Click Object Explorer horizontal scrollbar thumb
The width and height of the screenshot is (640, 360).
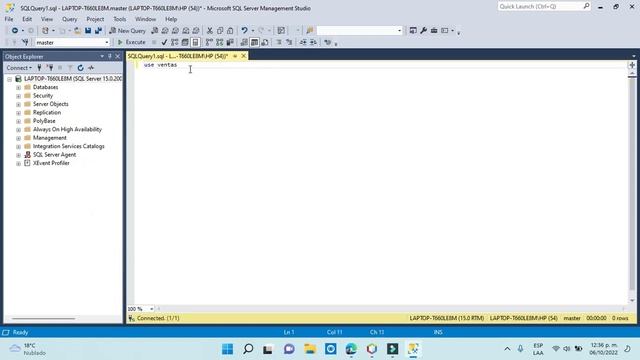pyautogui.click(x=43, y=319)
